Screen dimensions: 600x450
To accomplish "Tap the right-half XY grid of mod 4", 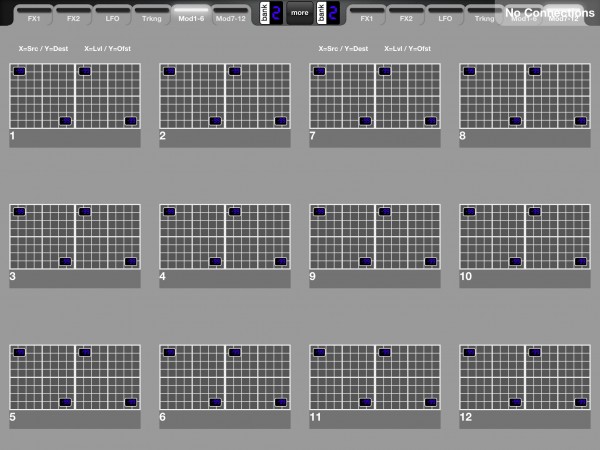I will (258, 236).
